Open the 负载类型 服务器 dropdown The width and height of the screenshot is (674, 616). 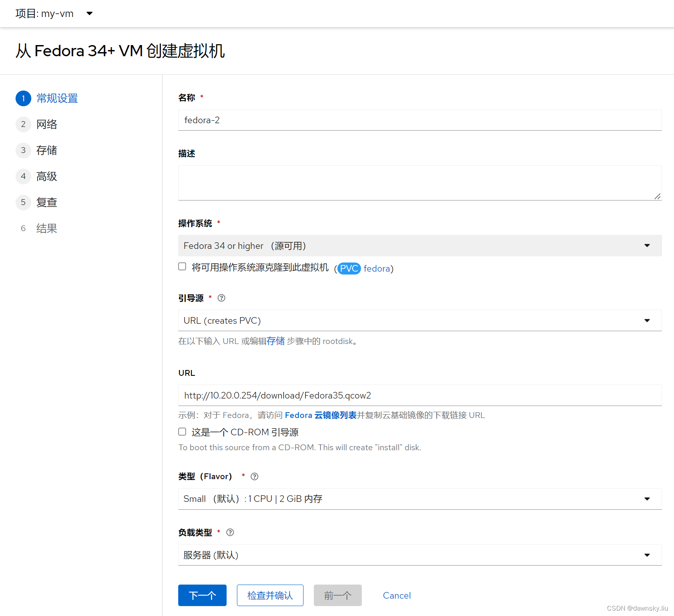420,555
